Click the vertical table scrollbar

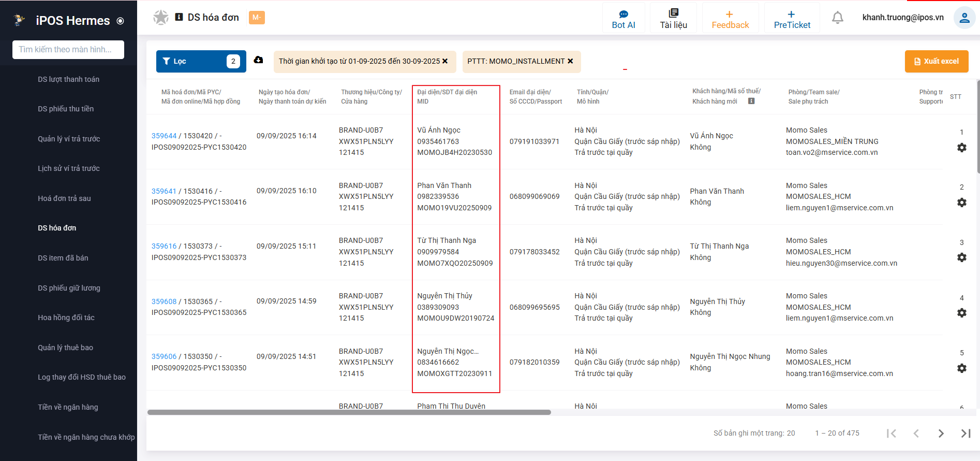(978, 127)
